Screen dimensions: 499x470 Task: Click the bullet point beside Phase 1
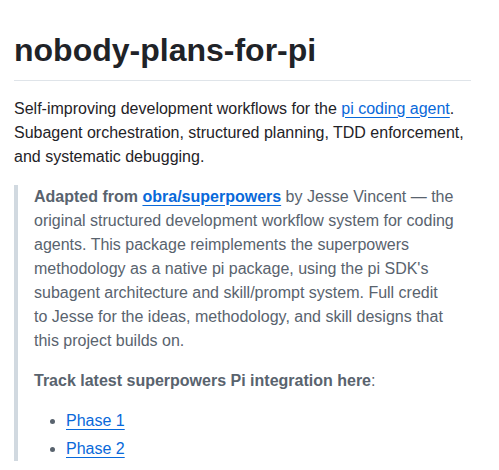click(x=52, y=421)
